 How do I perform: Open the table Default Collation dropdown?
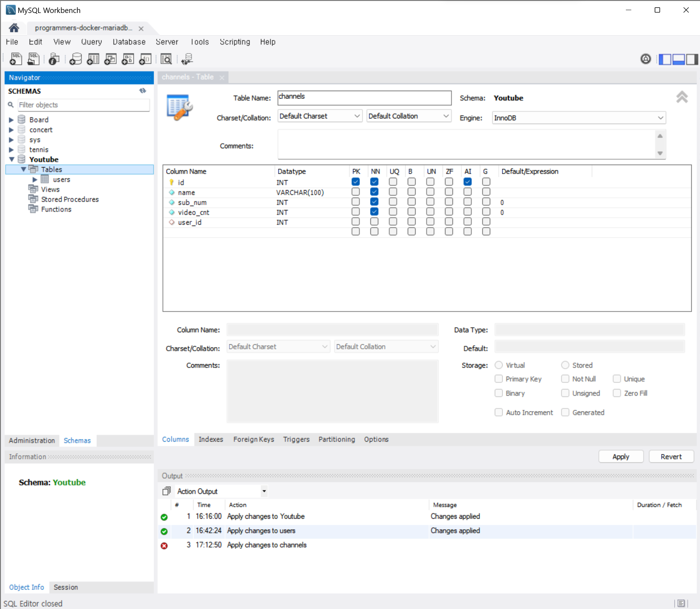click(x=409, y=116)
